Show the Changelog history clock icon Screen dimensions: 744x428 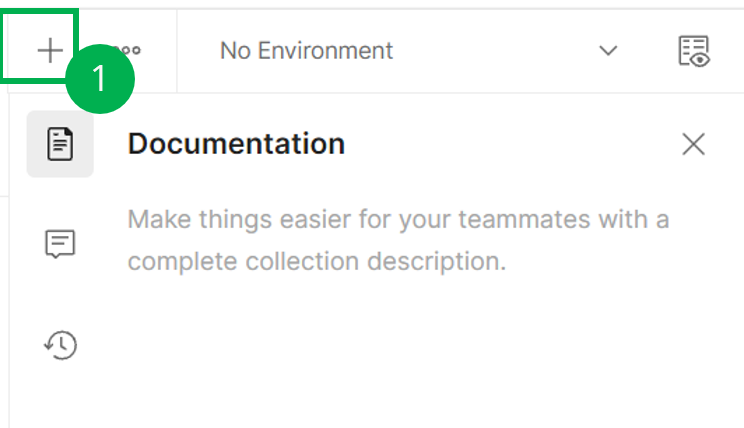pyautogui.click(x=60, y=344)
